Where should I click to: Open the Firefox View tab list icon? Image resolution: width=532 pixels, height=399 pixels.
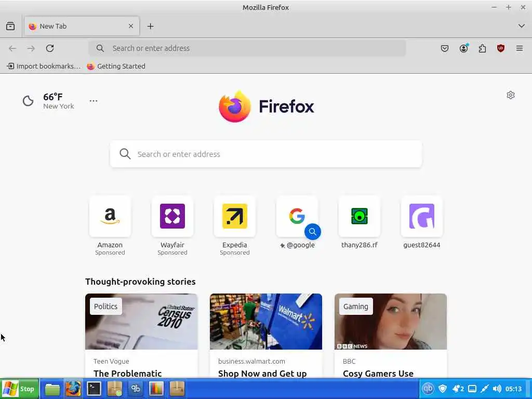[10, 26]
